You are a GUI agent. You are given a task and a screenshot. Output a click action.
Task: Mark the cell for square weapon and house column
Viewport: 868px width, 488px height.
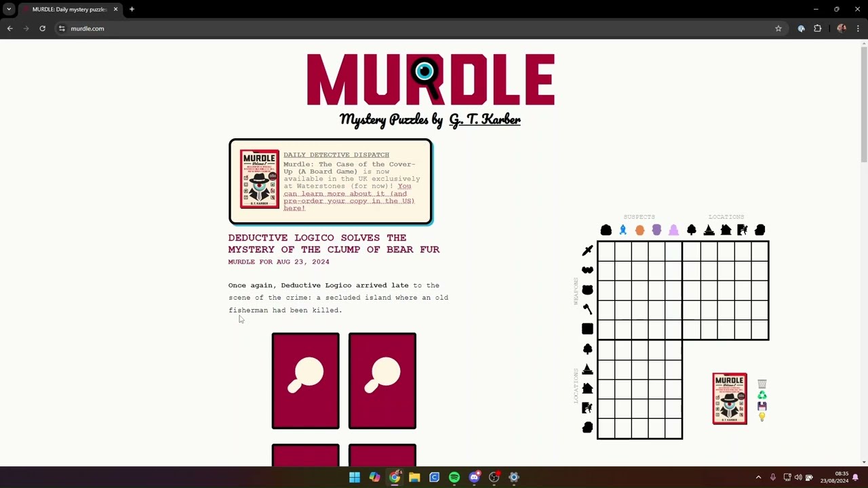click(726, 329)
